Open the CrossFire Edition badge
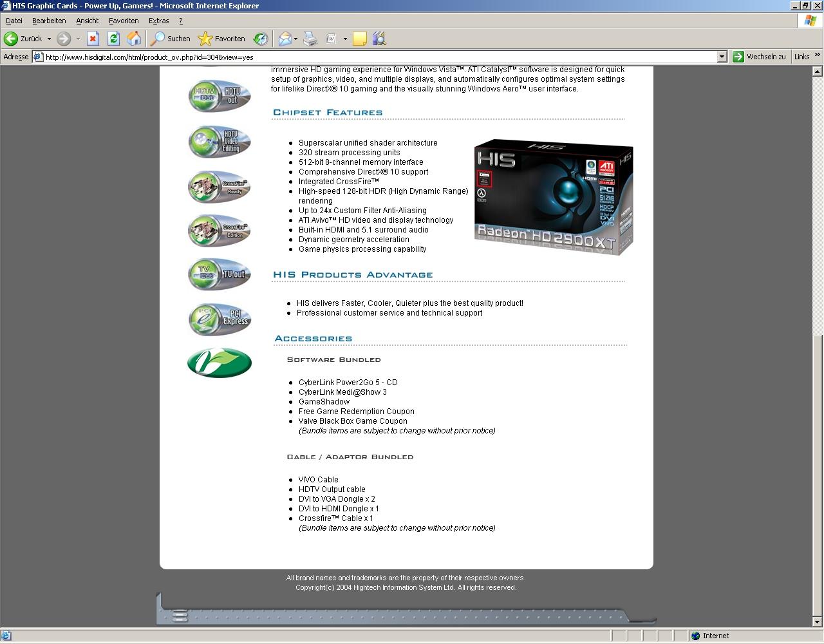Viewport: 824px width, 644px height. point(220,230)
